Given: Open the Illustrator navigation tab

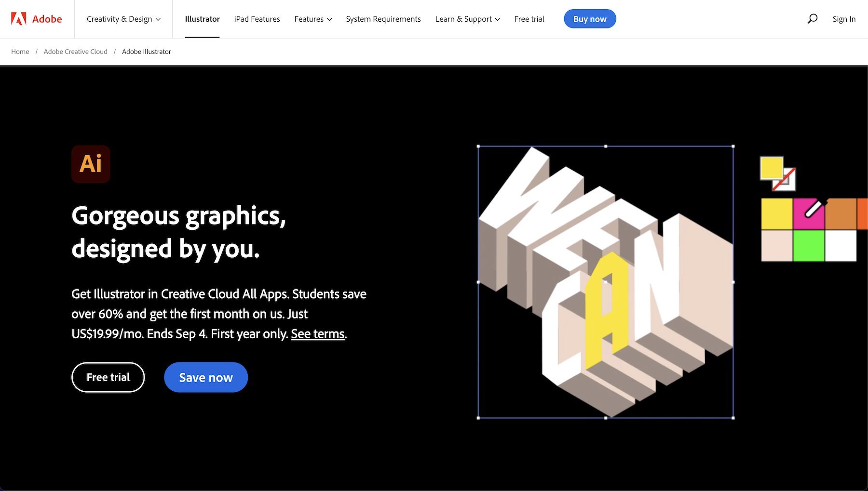Looking at the screenshot, I should 202,19.
